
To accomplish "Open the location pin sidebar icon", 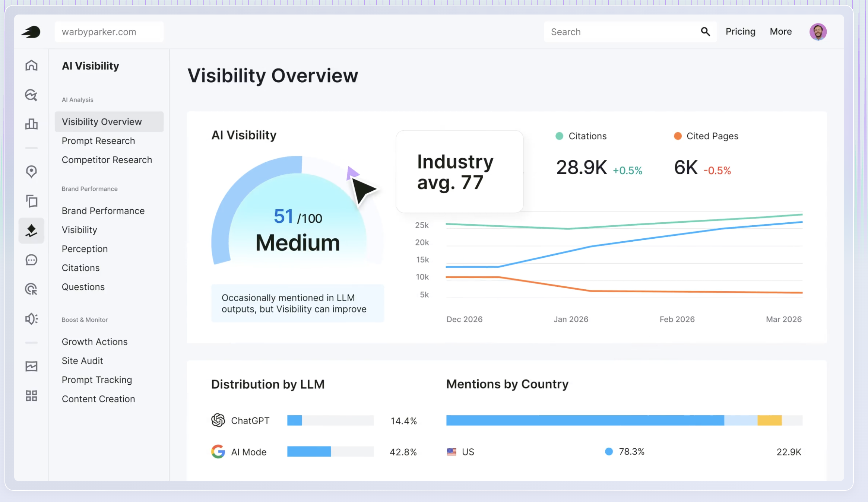I will tap(31, 171).
